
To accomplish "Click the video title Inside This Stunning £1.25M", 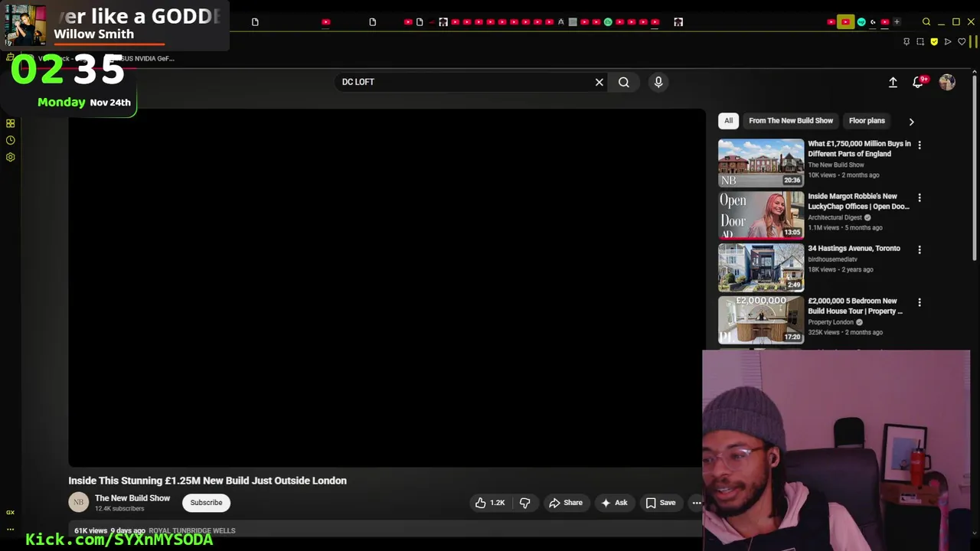I will [207, 481].
